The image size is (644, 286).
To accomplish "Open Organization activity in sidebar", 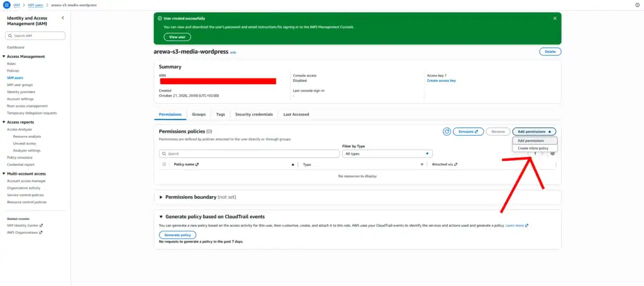I will 24,188.
